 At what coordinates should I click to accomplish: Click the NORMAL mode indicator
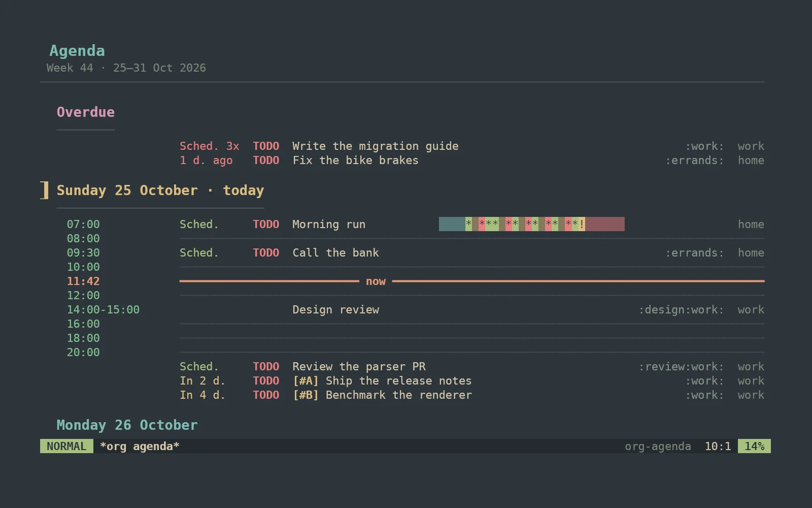coord(66,446)
